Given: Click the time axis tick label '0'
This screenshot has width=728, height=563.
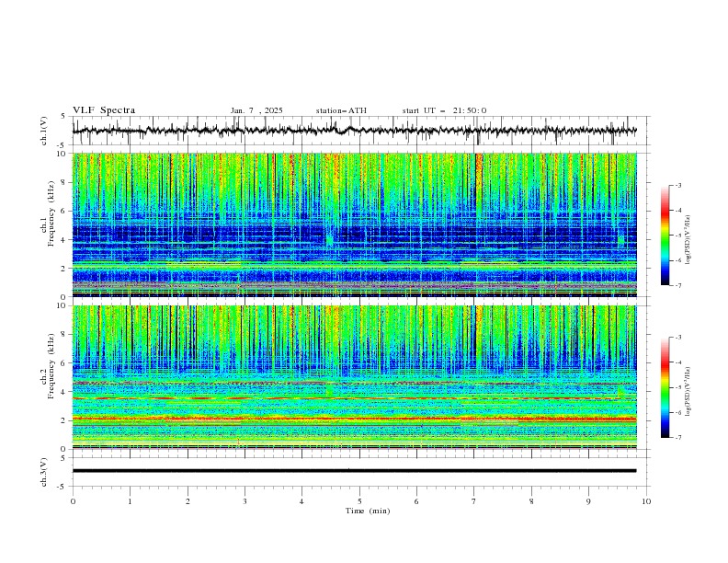Looking at the screenshot, I should click(x=73, y=501).
